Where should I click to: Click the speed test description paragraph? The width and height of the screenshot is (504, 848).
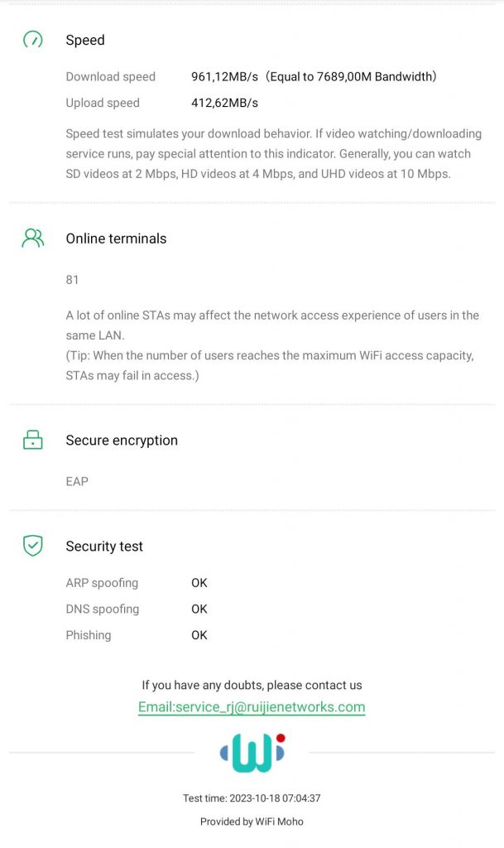[273, 154]
